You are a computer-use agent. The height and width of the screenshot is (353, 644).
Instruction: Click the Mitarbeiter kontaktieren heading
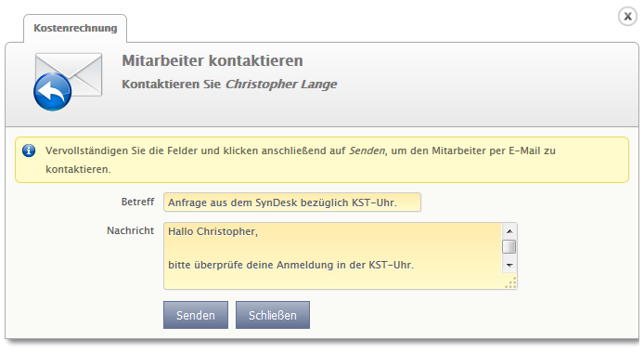pos(213,60)
